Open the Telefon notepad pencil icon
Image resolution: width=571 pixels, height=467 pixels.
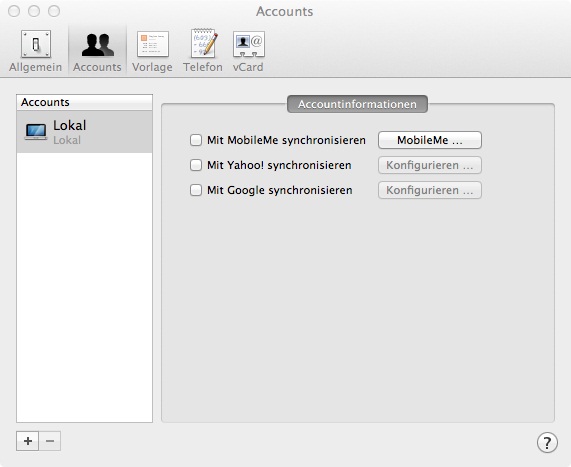point(203,44)
